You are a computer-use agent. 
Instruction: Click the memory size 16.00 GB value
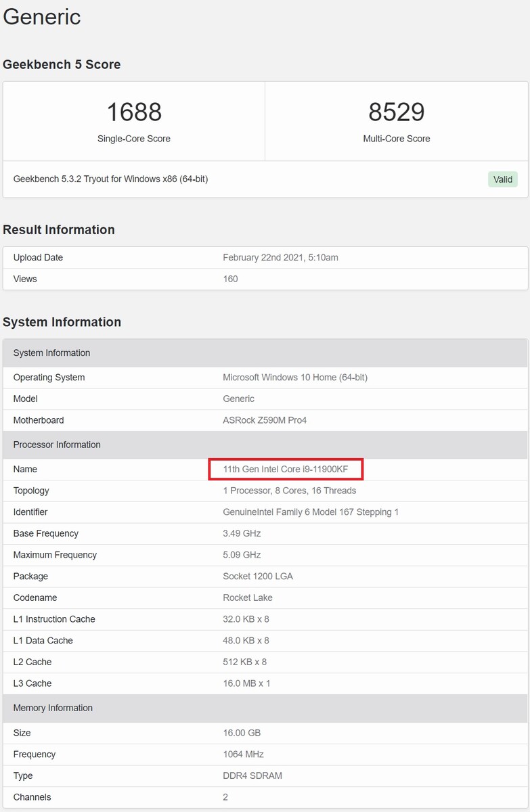[242, 733]
